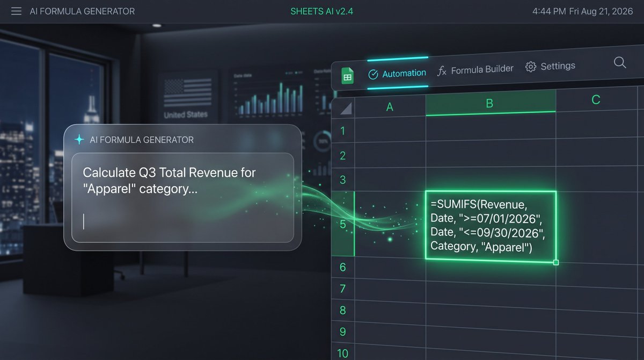Click the SHEETS AI v2.4 title
644x360 pixels.
(x=321, y=11)
